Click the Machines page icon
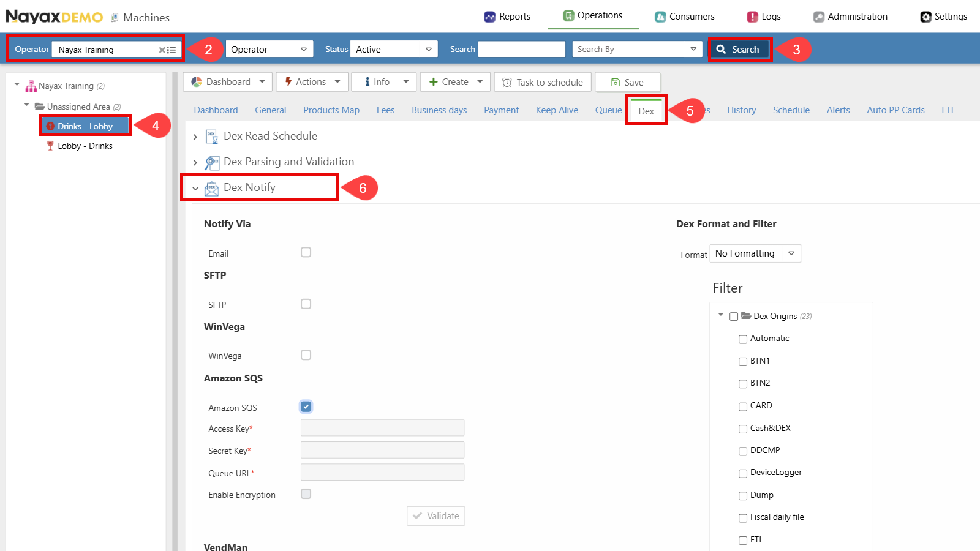This screenshot has height=551, width=980. [x=115, y=18]
